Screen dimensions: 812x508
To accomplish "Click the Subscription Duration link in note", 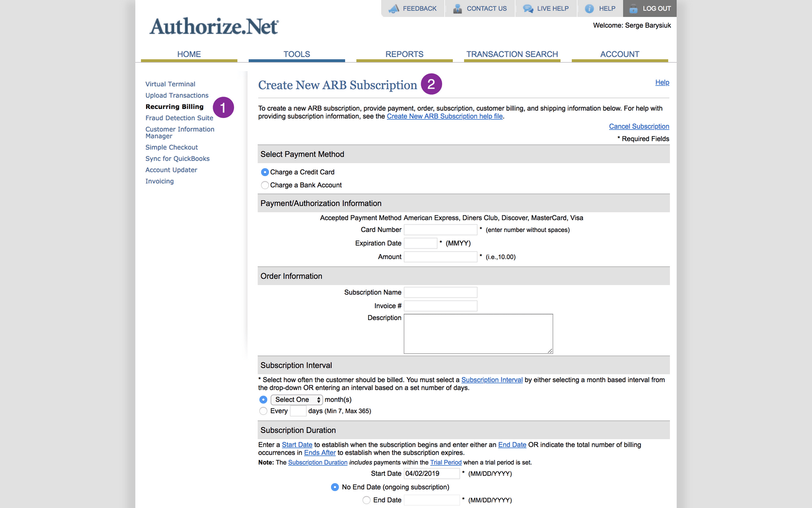I will [317, 462].
